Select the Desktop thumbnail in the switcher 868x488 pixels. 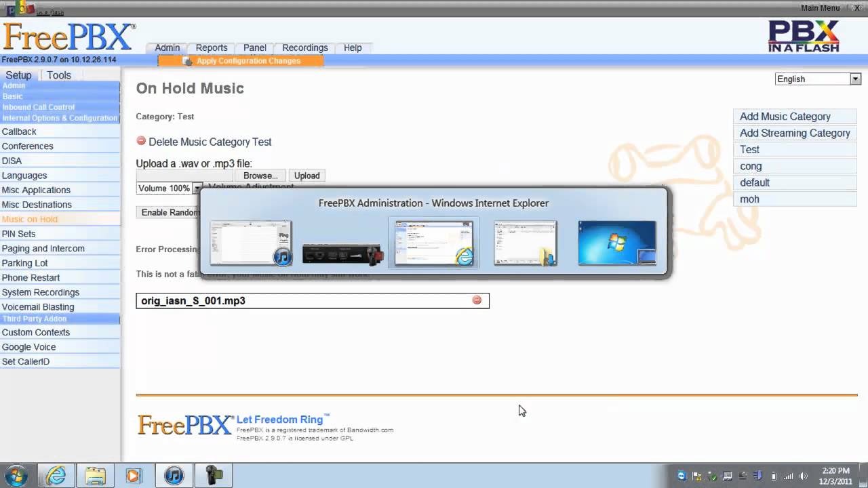617,243
